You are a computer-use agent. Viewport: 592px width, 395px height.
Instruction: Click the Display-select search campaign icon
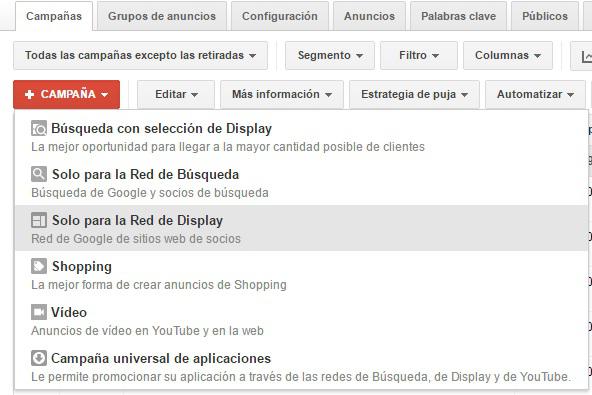tap(39, 128)
